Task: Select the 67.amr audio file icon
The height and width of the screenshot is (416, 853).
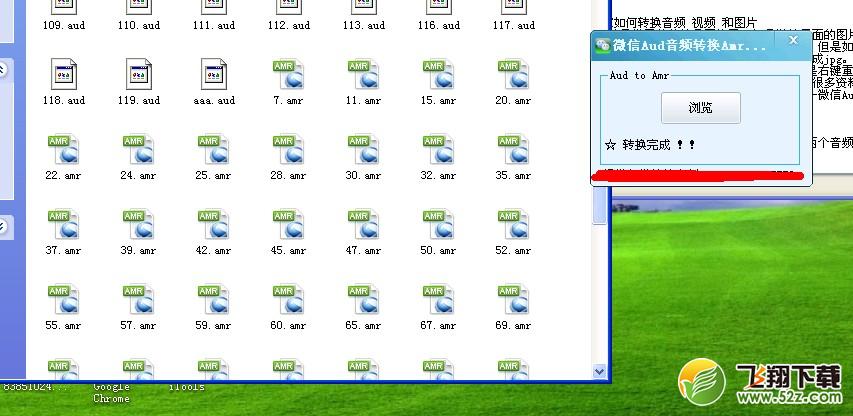Action: pyautogui.click(x=438, y=299)
